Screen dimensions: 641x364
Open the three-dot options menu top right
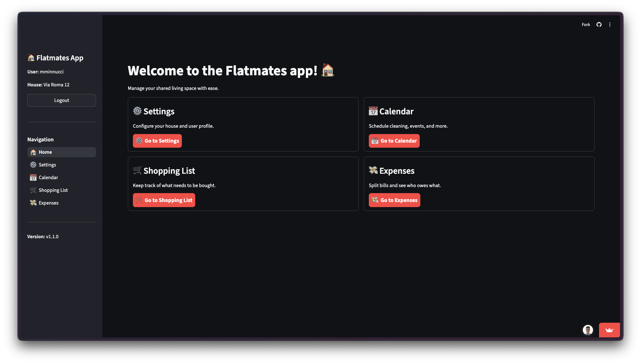(610, 24)
